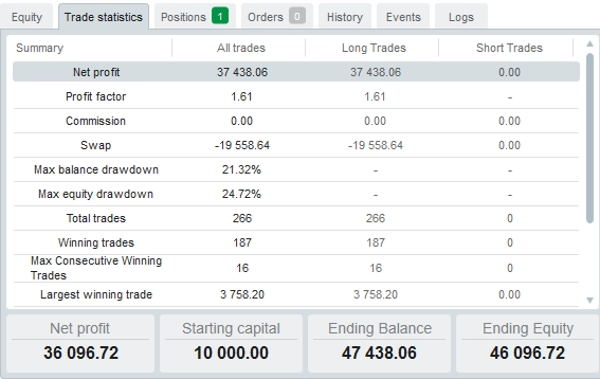
Task: Click the scrollbar up arrow
Action: click(x=590, y=44)
